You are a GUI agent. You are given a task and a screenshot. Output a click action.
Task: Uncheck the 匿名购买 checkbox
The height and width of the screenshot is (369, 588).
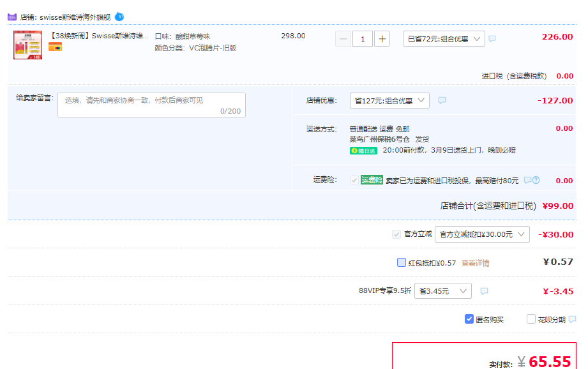(469, 319)
